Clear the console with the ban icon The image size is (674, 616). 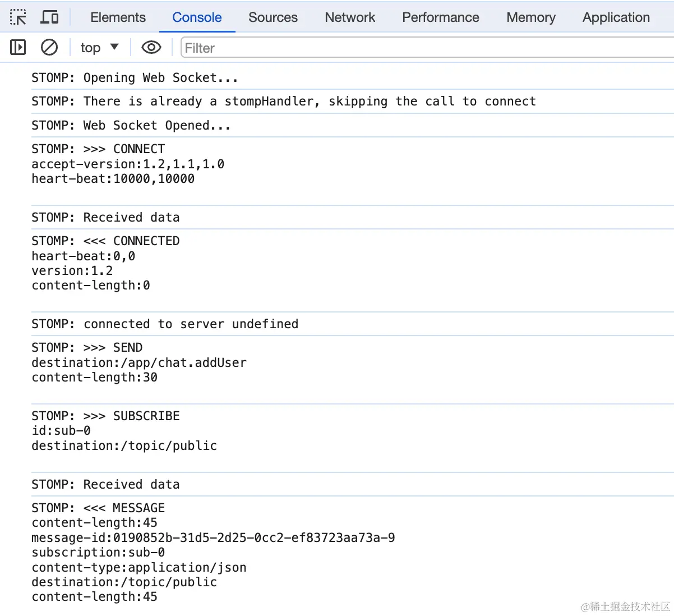pos(49,48)
